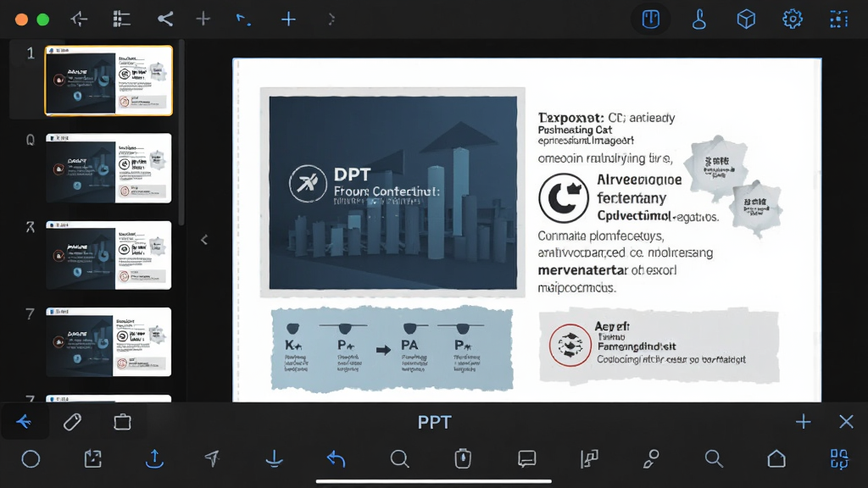Image resolution: width=868 pixels, height=488 pixels.
Task: Go home with the house icon
Action: tap(776, 458)
